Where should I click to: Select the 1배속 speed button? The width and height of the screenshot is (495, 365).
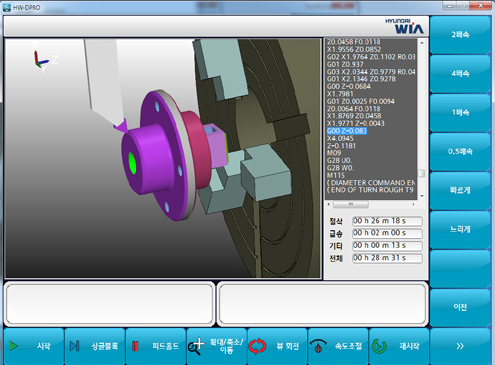point(460,113)
